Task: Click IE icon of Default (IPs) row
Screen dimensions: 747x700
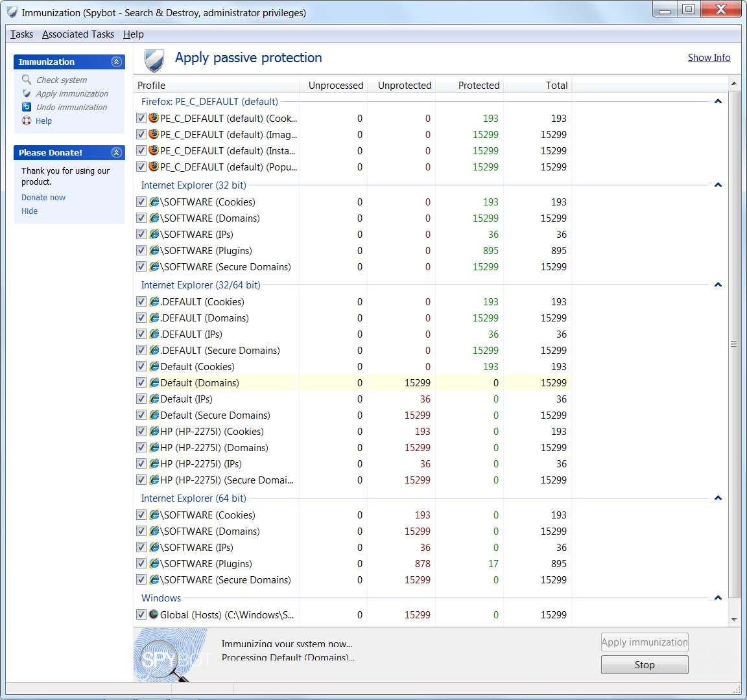Action: 154,399
